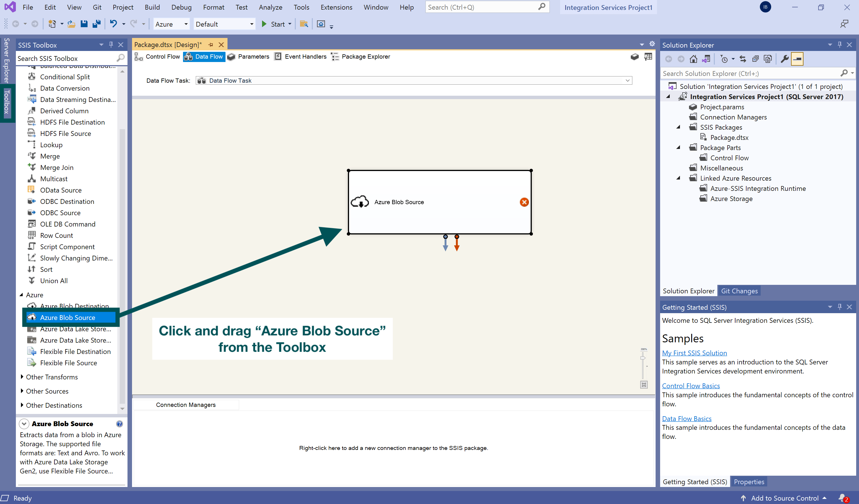859x504 pixels.
Task: Collapse the Azure Blob Source description pane
Action: pos(24,424)
